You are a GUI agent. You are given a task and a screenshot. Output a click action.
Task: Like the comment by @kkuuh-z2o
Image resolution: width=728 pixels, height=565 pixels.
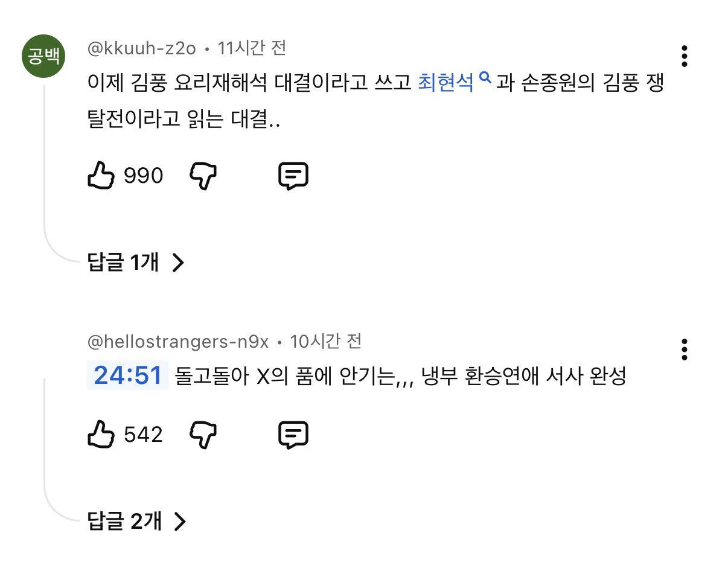(x=101, y=176)
